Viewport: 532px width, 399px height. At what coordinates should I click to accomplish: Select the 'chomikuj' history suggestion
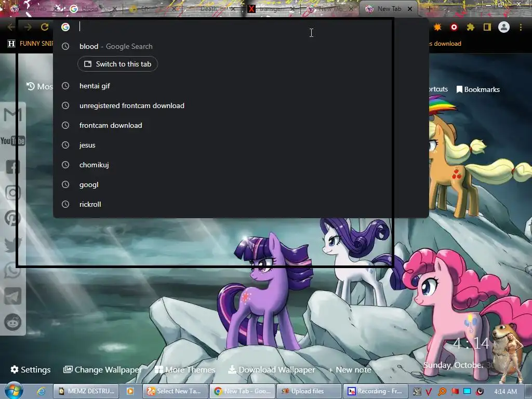pyautogui.click(x=241, y=165)
